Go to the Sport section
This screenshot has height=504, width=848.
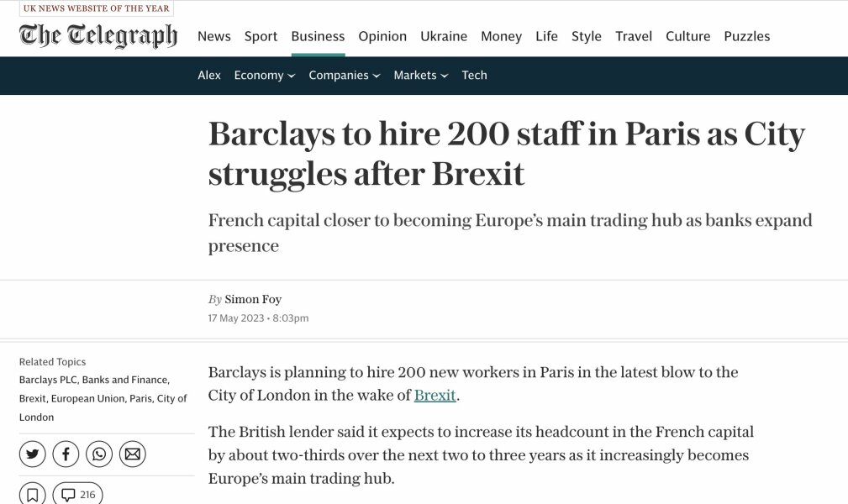tap(261, 36)
